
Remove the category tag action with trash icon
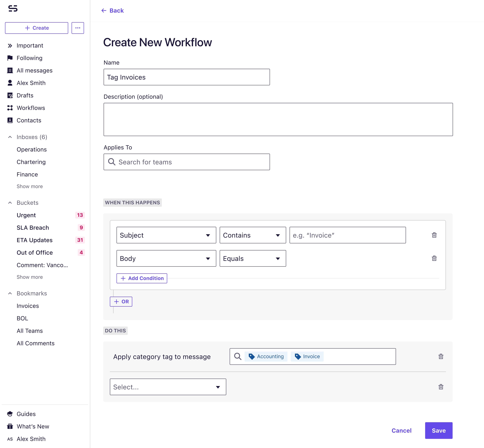[x=441, y=356]
